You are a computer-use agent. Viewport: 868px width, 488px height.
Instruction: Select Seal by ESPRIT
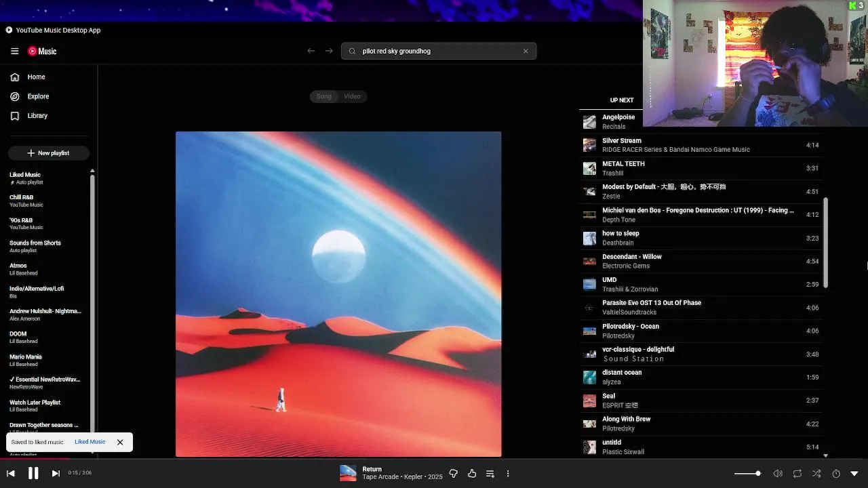(x=701, y=401)
